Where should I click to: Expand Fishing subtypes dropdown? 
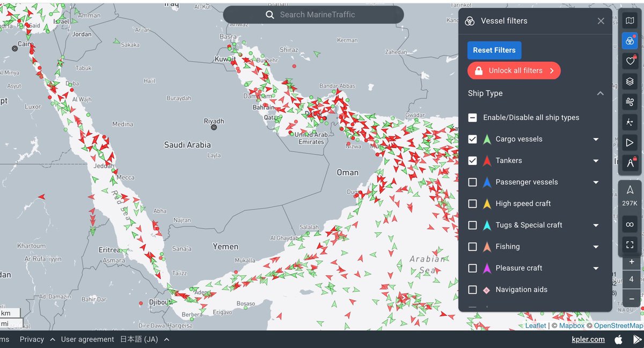[596, 247]
